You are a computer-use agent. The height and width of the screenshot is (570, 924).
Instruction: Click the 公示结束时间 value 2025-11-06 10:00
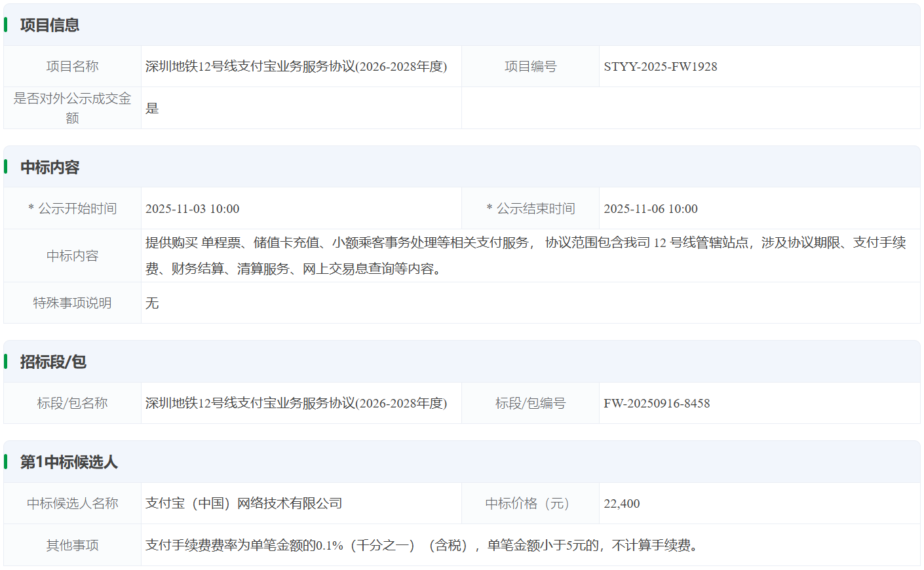(650, 208)
